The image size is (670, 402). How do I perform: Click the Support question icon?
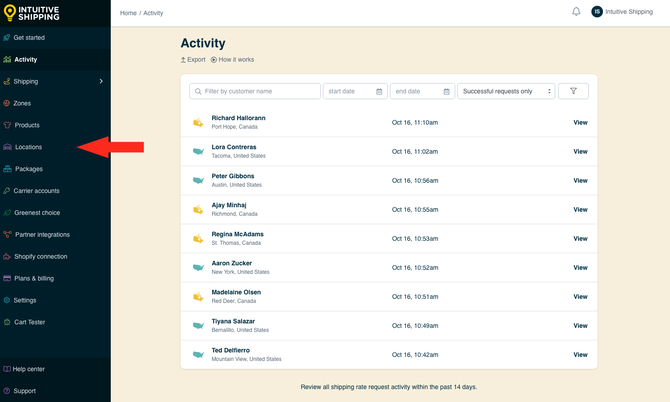7,390
